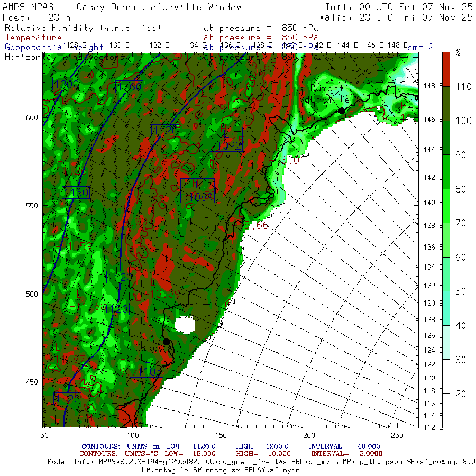Click the 1160 contour label near top
The image size is (476, 476).
coord(130,87)
